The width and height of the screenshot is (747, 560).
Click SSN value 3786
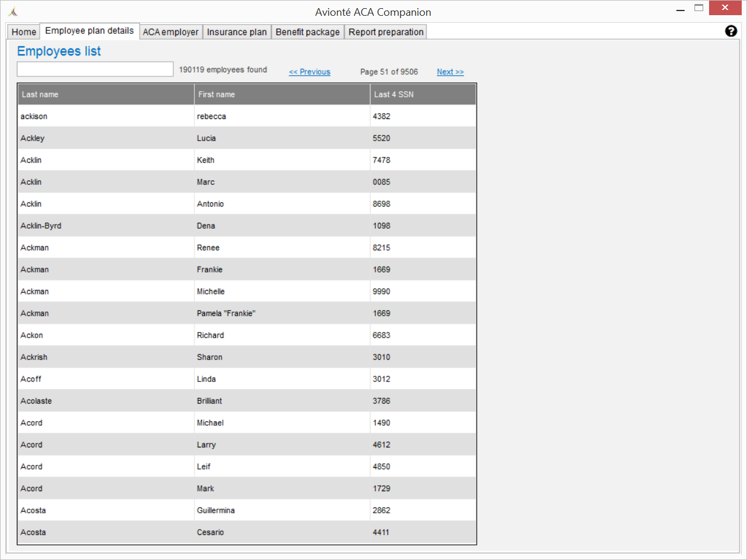382,401
